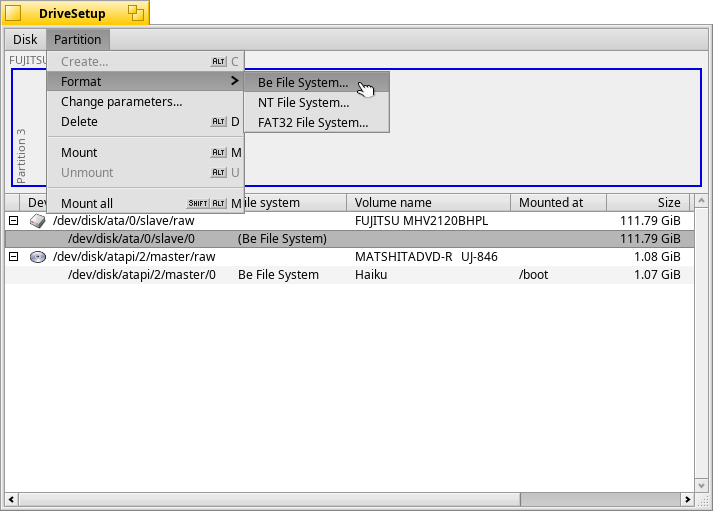Image resolution: width=713 pixels, height=511 pixels.
Task: Click the horizontal scrollbar right arrow
Action: coord(687,499)
